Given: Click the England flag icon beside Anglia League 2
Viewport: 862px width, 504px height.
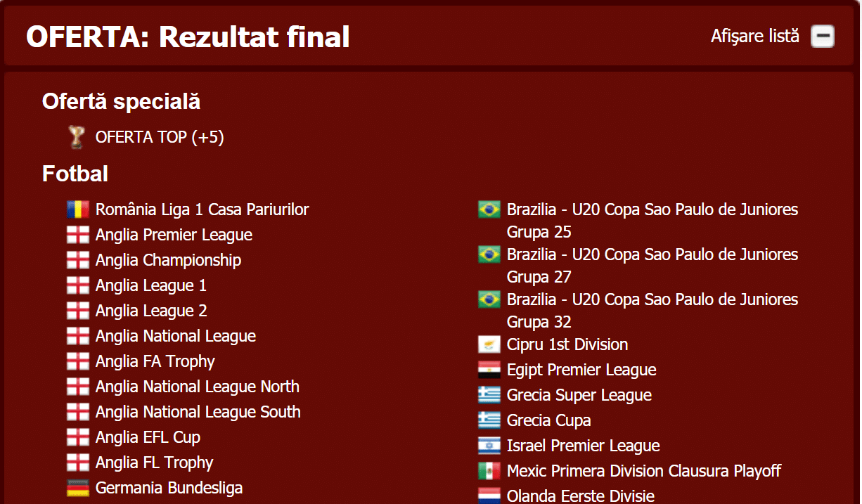Looking at the screenshot, I should point(78,311).
